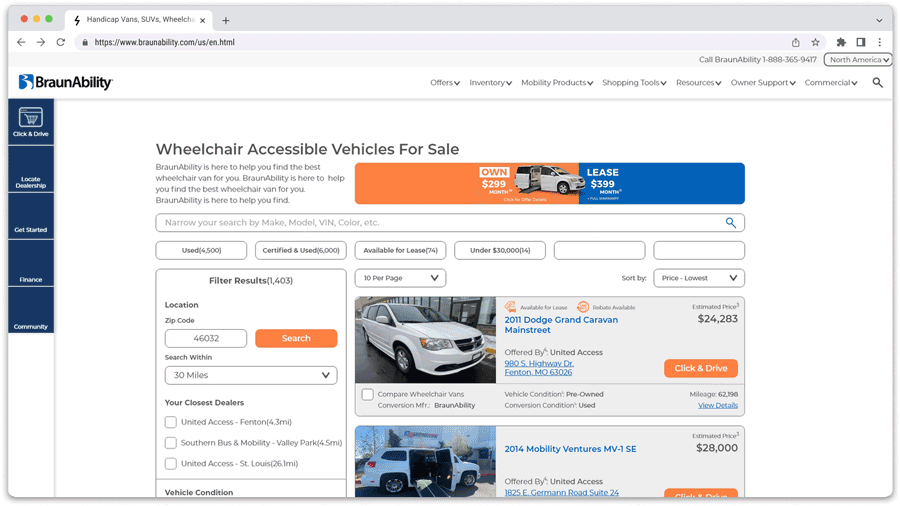Expand the Mobility Products menu

557,83
